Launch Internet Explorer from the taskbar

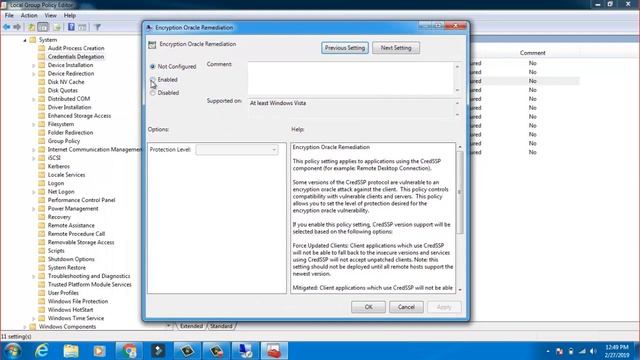[x=42, y=351]
